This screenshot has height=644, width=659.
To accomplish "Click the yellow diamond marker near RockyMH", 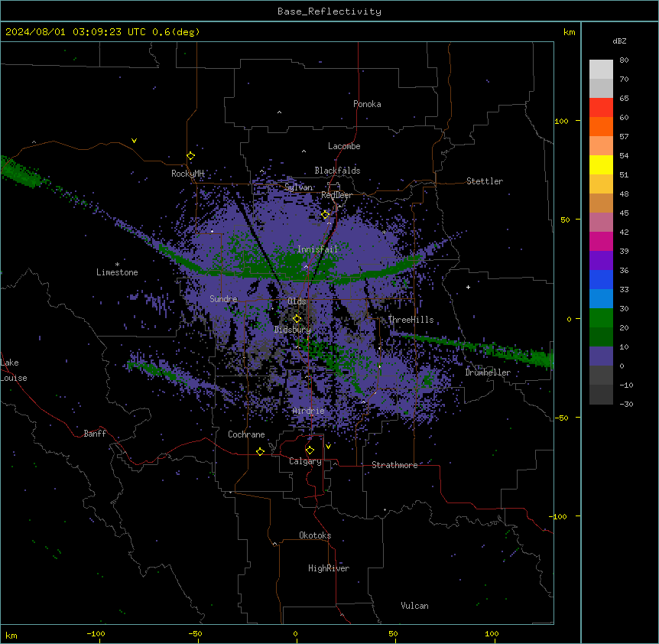I will coord(191,156).
